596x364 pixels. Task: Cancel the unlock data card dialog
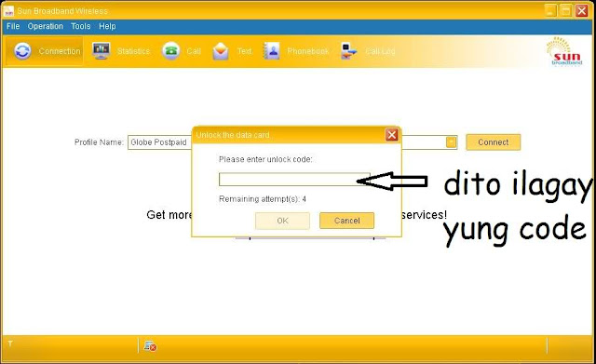coord(346,221)
